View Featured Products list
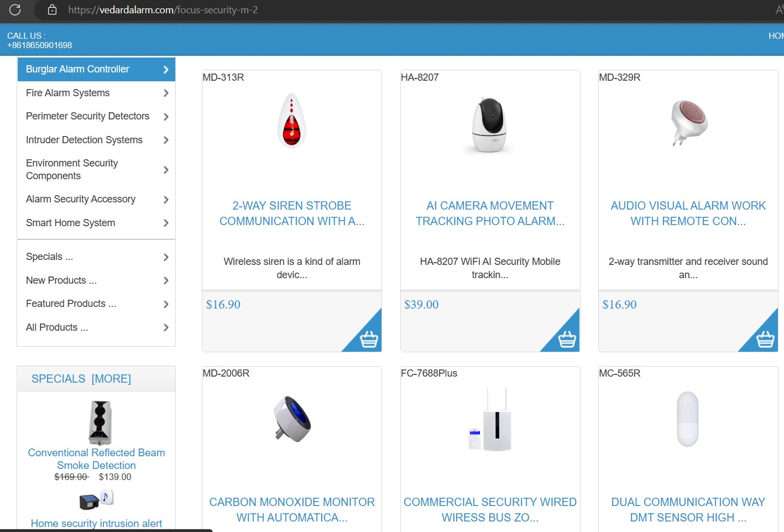 71,304
